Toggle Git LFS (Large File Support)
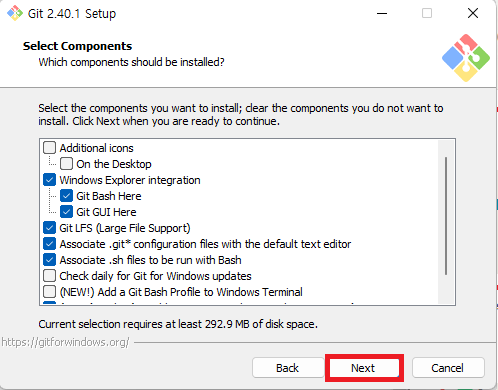Image resolution: width=498 pixels, height=390 pixels. [x=49, y=228]
